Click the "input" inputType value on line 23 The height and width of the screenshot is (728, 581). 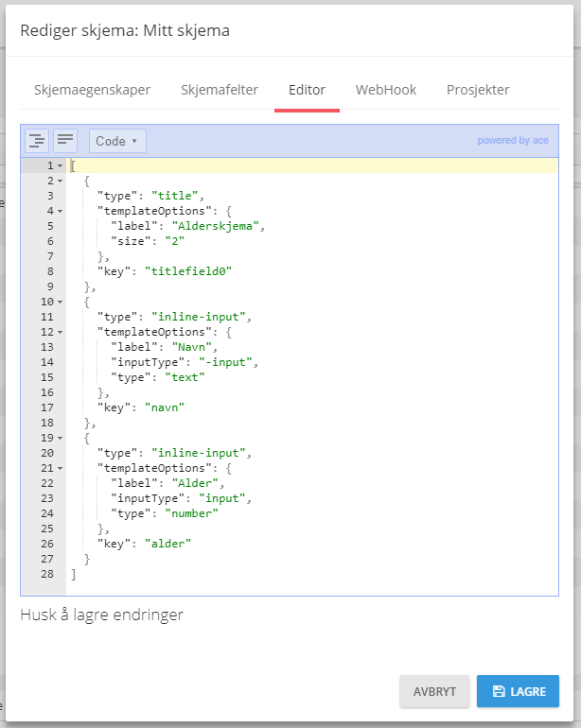pos(222,498)
